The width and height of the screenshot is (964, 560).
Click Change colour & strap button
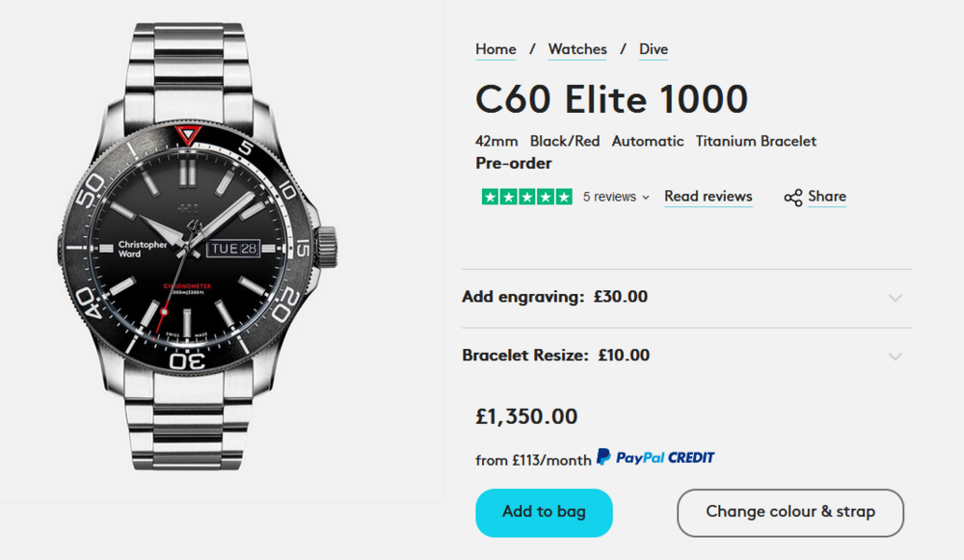pos(790,512)
